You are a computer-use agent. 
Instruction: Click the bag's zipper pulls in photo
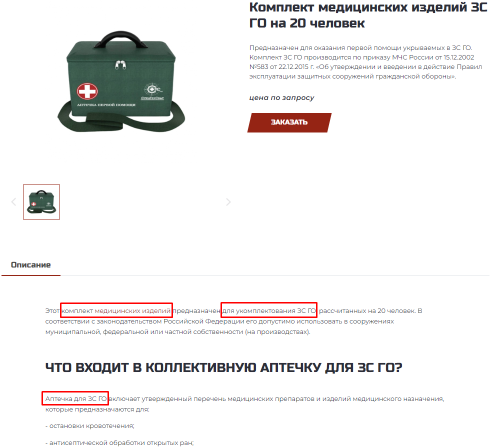pos(120,64)
